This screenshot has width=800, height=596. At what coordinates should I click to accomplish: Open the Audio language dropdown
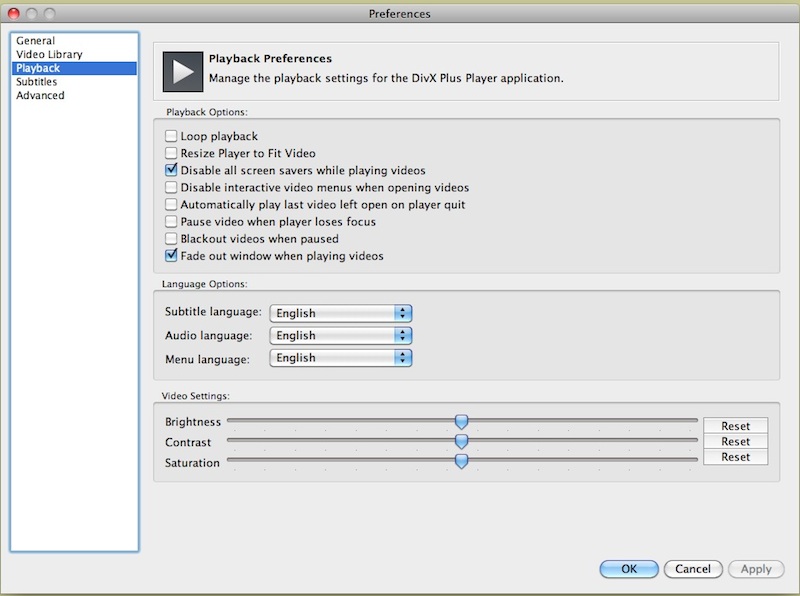(341, 335)
